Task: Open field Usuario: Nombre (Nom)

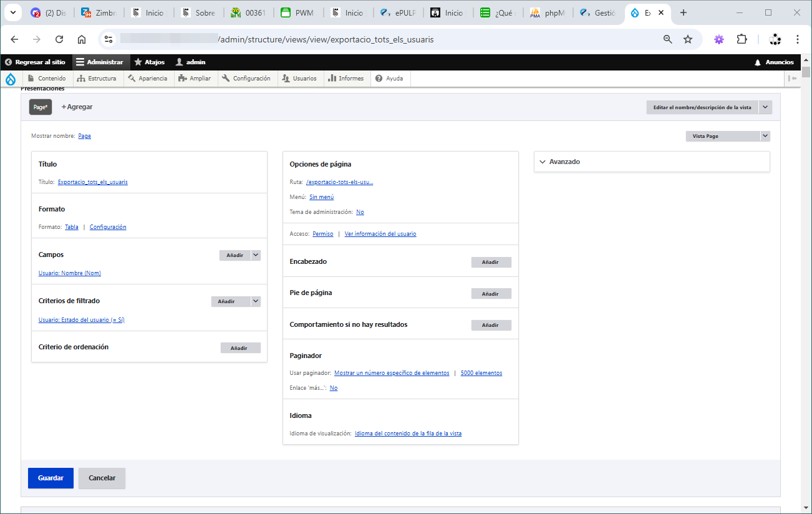Action: coord(70,273)
